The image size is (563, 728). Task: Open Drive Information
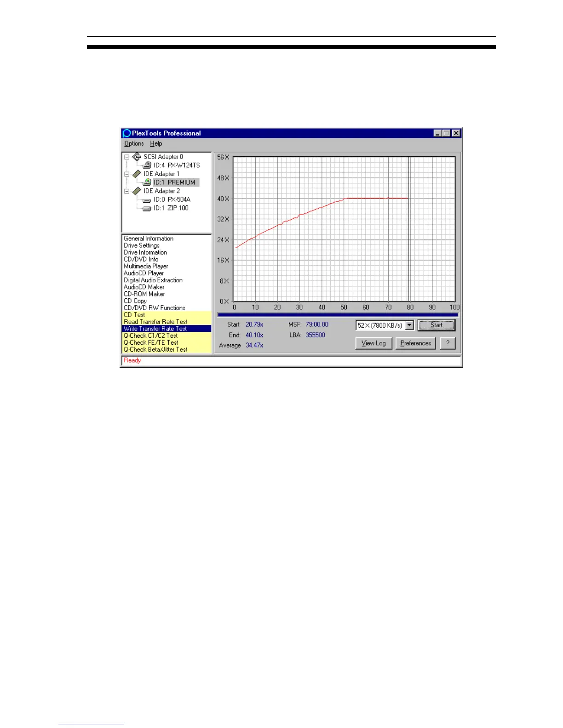pyautogui.click(x=145, y=252)
